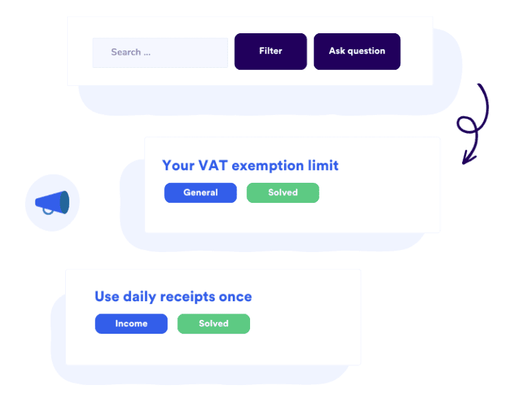The width and height of the screenshot is (532, 403).
Task: Click the Ask question button
Action: [x=357, y=51]
